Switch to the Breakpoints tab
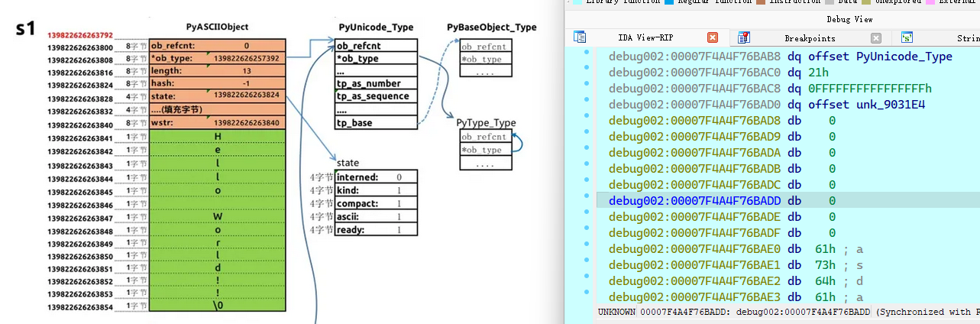Image resolution: width=980 pixels, height=324 pixels. [x=810, y=37]
